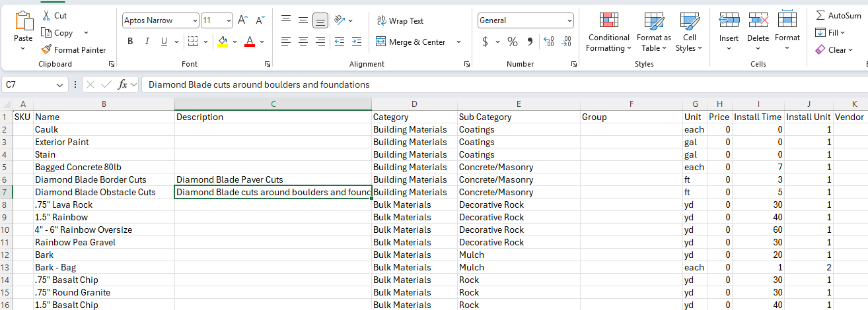Open the font name dropdown Aptos Narrow
The height and width of the screenshot is (310, 868).
(x=195, y=20)
